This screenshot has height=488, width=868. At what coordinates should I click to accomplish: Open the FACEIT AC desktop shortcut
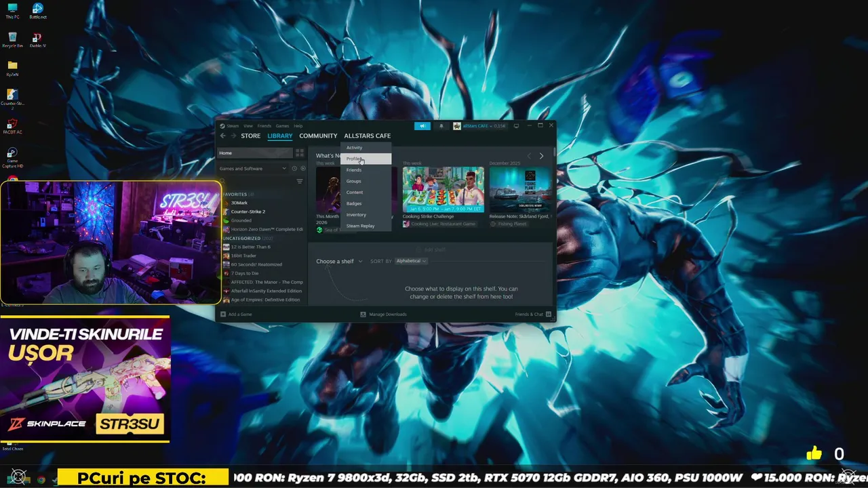click(x=12, y=127)
